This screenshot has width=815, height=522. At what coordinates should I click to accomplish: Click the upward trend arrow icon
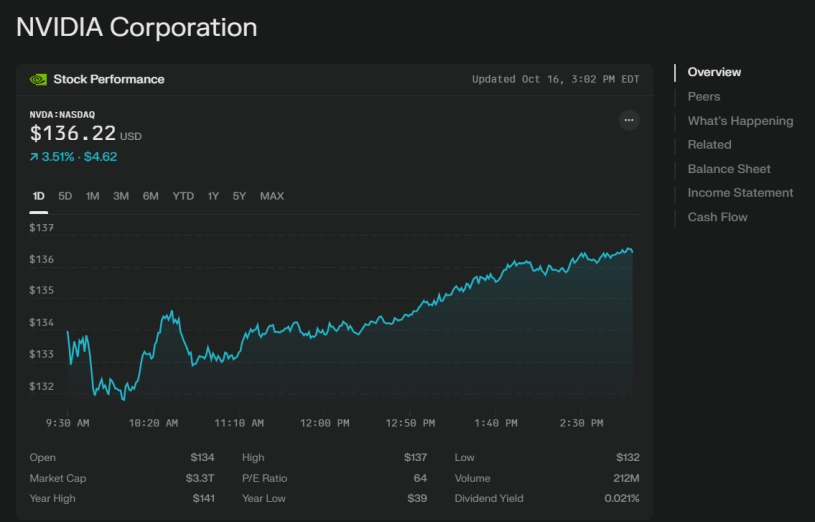(x=34, y=157)
